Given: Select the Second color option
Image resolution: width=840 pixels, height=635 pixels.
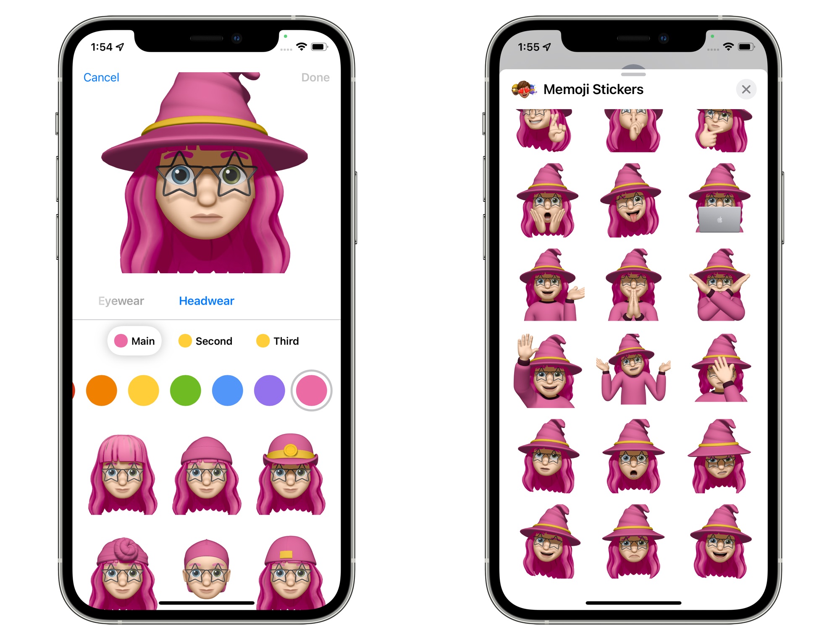Looking at the screenshot, I should 205,342.
